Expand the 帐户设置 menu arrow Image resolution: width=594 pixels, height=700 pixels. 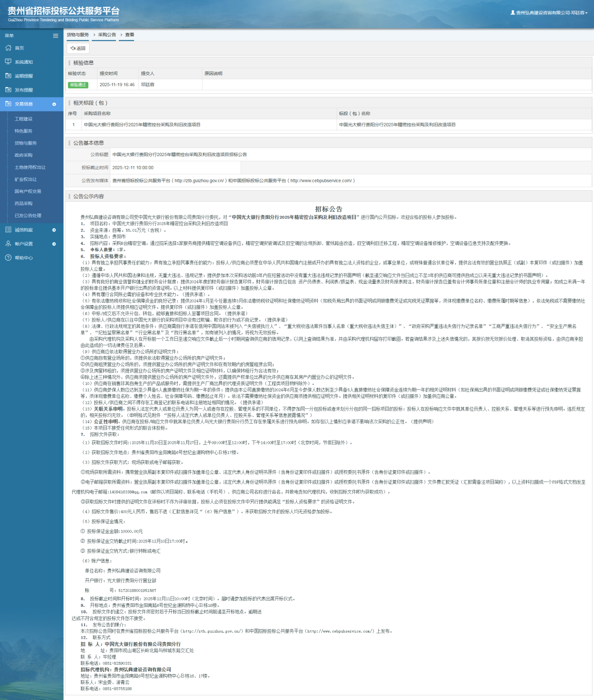(54, 244)
